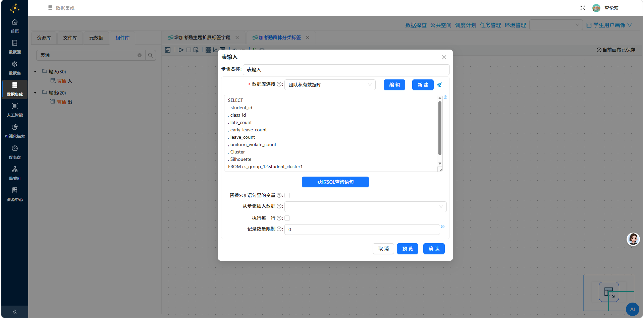Open the 数据库连接 dropdown
Screen dimensions: 644x319
(x=330, y=85)
